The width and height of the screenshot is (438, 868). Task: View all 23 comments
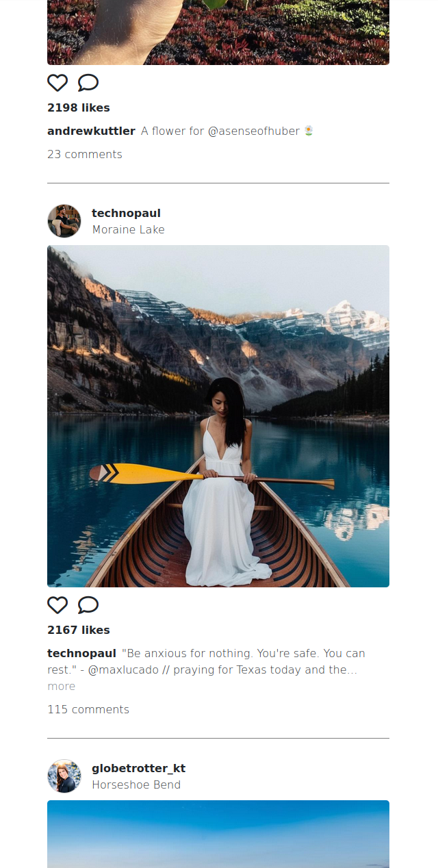(85, 154)
